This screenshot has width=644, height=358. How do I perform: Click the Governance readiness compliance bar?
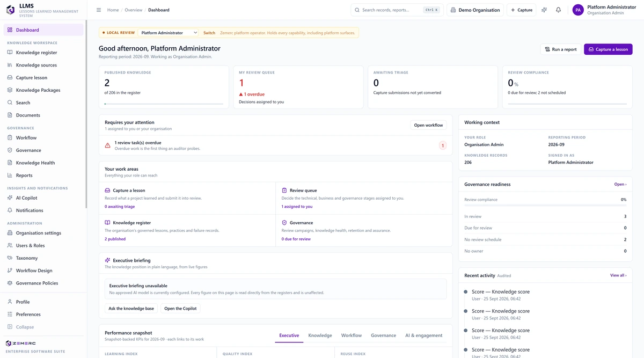click(x=545, y=205)
